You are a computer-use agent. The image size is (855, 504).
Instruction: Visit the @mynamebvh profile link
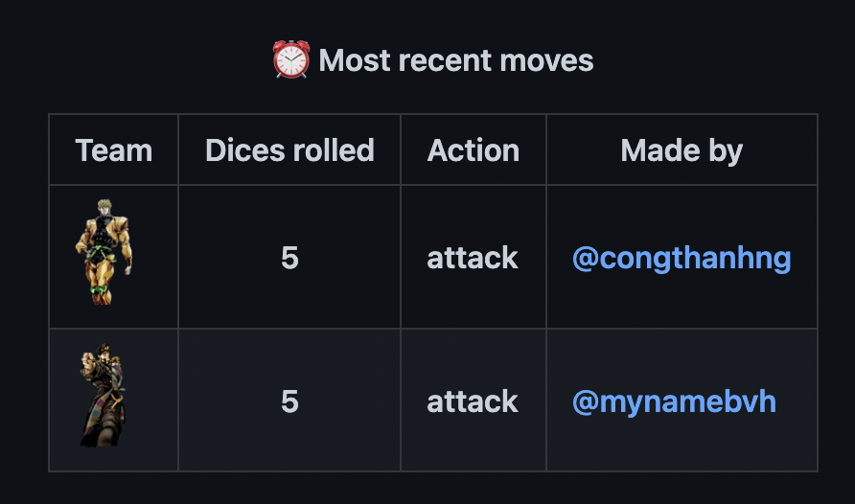coord(674,401)
